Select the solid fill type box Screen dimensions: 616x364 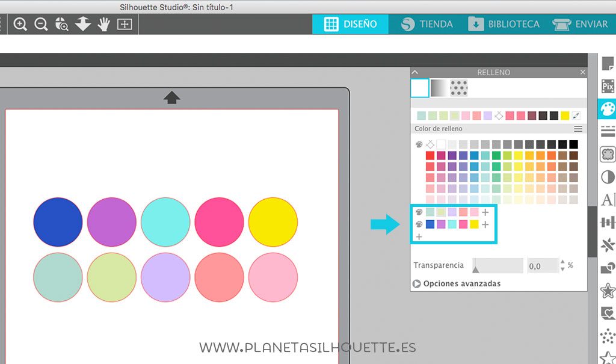click(419, 88)
